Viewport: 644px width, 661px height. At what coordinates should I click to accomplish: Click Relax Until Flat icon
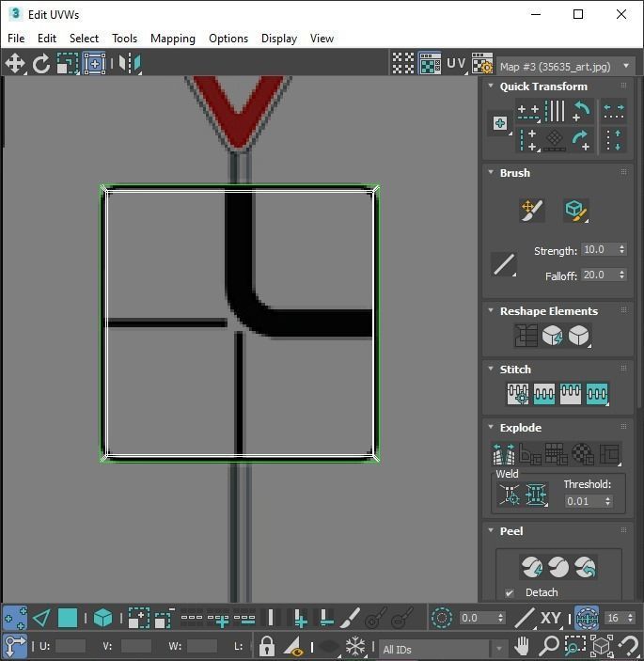click(553, 336)
